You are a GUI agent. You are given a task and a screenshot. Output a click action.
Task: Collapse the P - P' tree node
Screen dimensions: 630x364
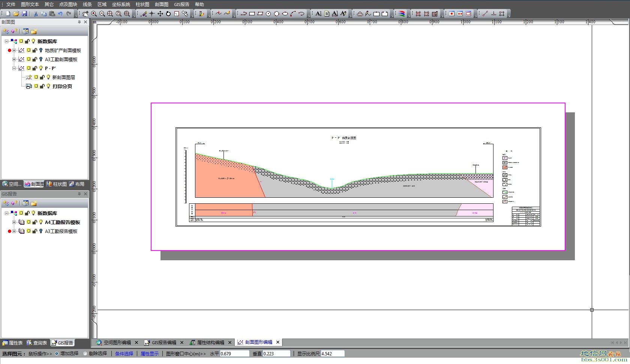14,68
